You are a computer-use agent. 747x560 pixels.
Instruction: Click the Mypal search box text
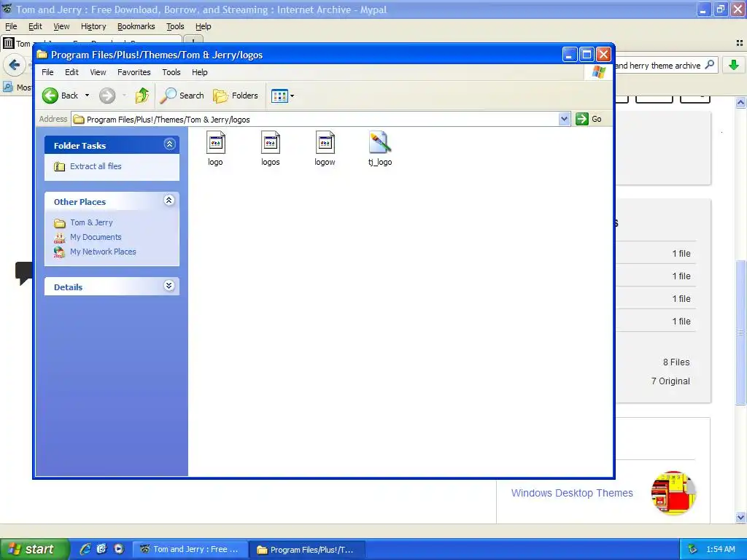click(658, 66)
